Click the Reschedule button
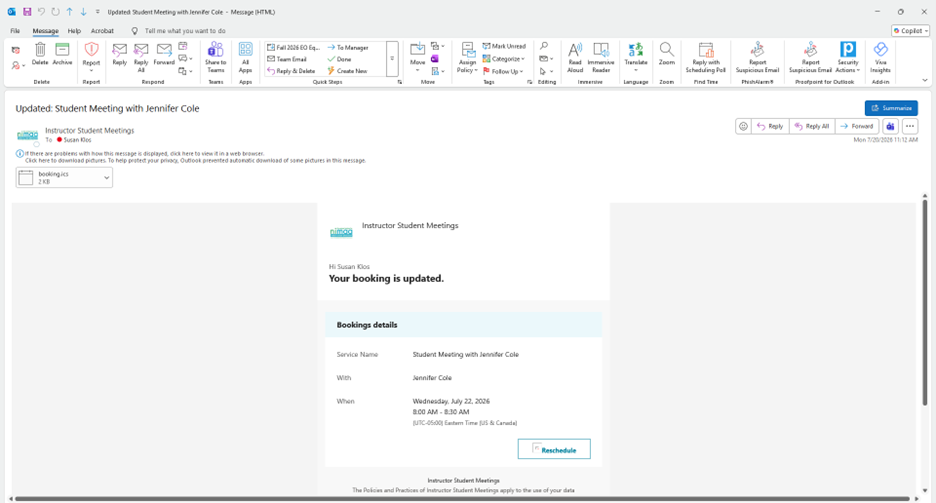This screenshot has height=503, width=936. (554, 449)
